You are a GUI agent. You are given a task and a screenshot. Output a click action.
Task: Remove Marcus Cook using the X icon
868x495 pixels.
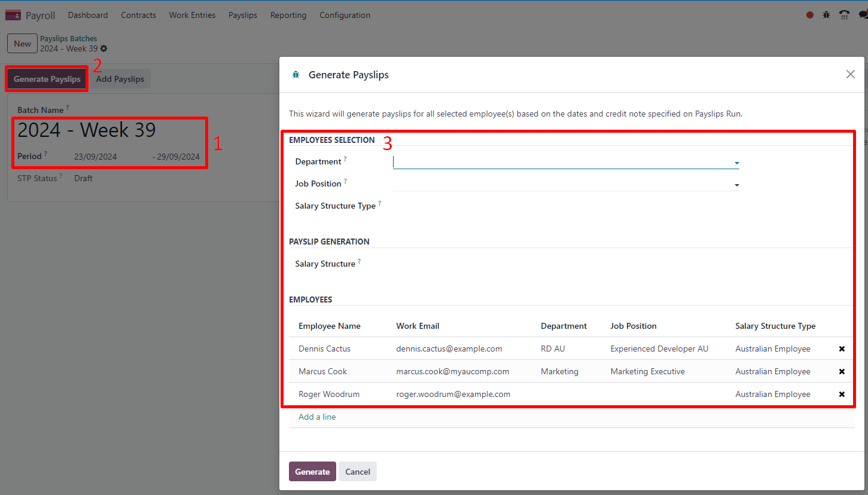[842, 371]
